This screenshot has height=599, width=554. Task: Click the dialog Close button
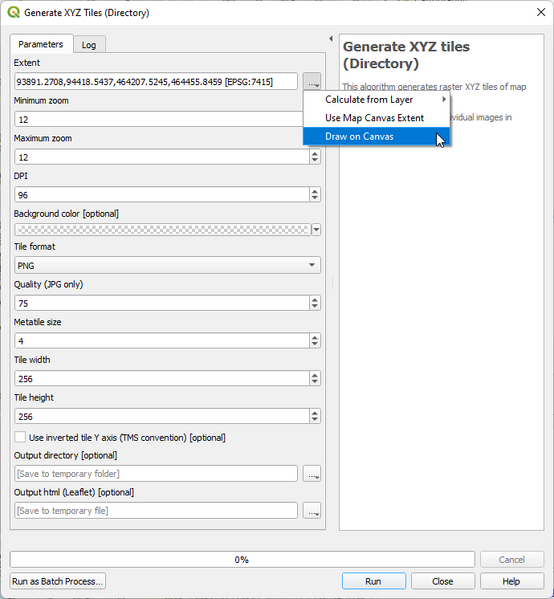(442, 581)
